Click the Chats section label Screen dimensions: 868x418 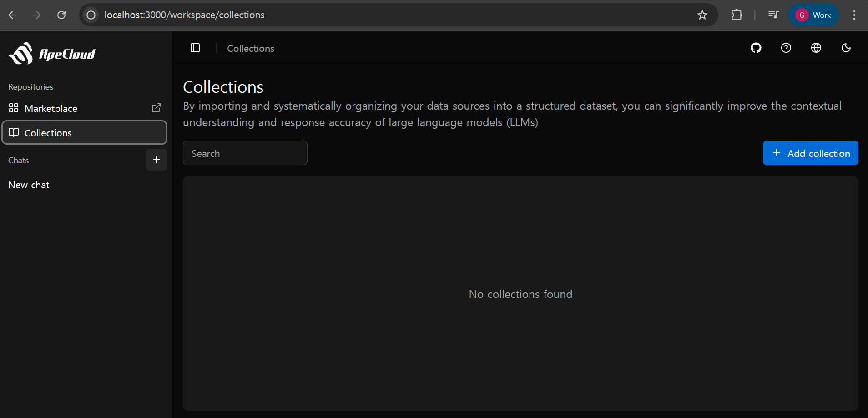(18, 161)
